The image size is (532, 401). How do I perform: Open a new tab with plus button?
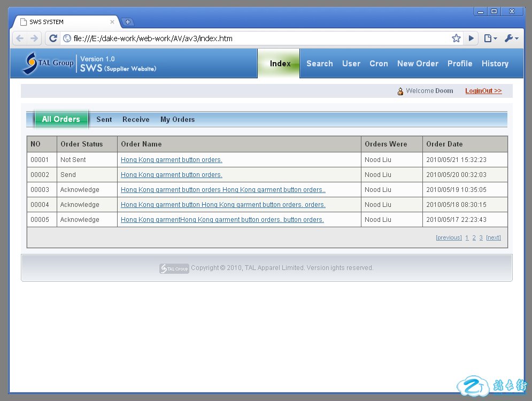128,22
